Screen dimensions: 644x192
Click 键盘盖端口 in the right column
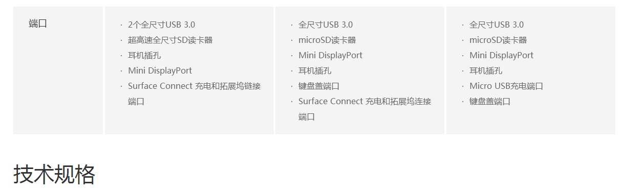490,101
